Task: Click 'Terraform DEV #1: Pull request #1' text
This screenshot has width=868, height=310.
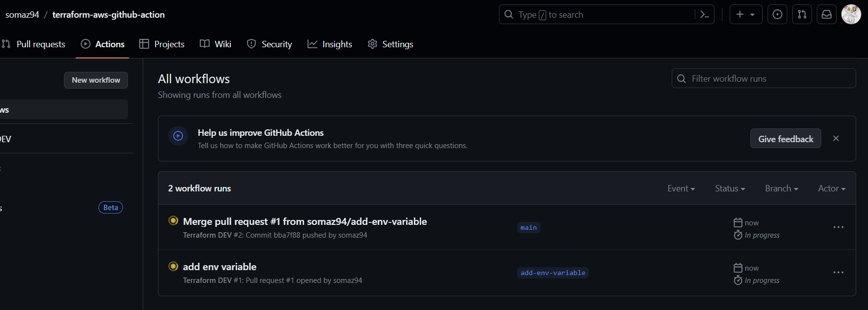Action: coord(239,280)
